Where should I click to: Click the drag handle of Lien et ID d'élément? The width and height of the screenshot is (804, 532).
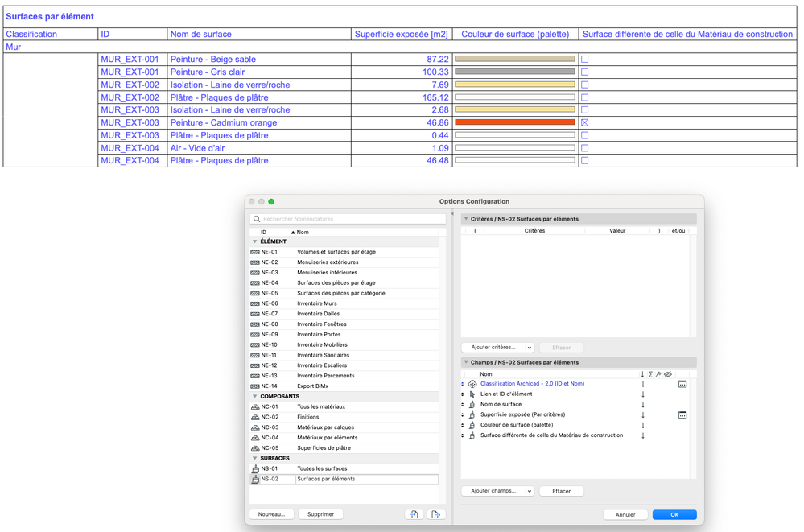(463, 394)
